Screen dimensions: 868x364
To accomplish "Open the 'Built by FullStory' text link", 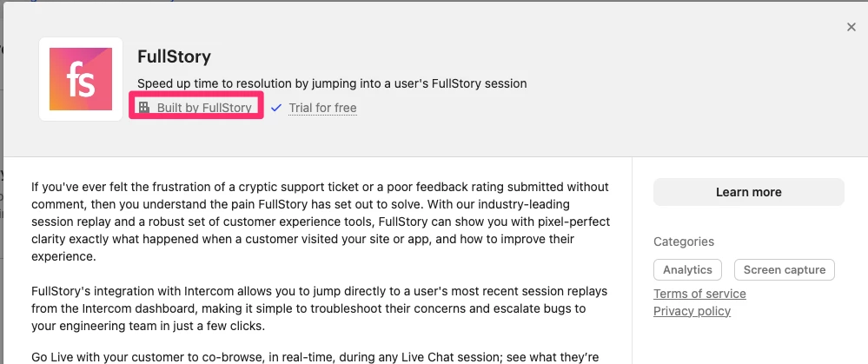I will pyautogui.click(x=204, y=108).
